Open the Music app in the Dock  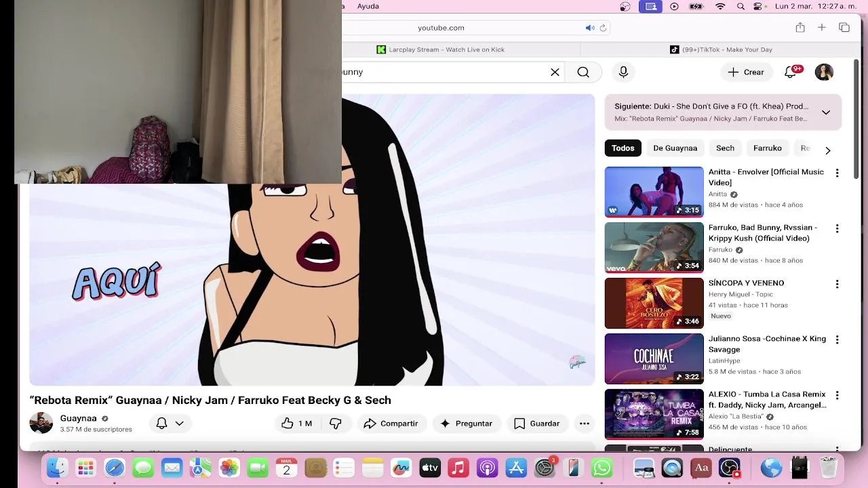[458, 468]
